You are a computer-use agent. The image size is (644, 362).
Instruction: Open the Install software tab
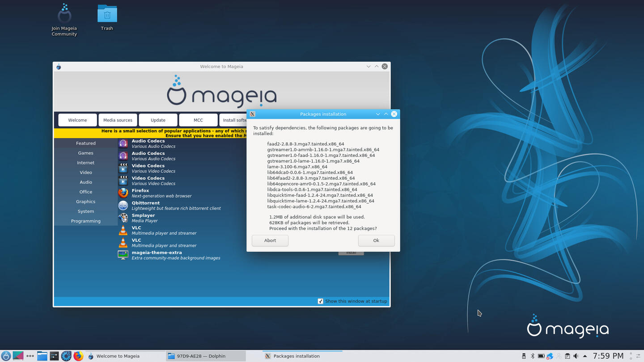[233, 120]
